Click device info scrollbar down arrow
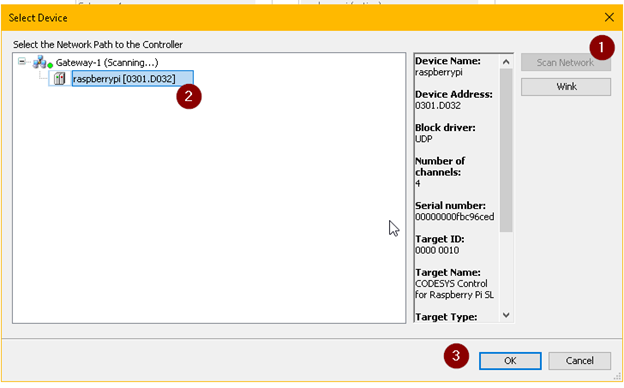624x388 pixels. coord(506,315)
